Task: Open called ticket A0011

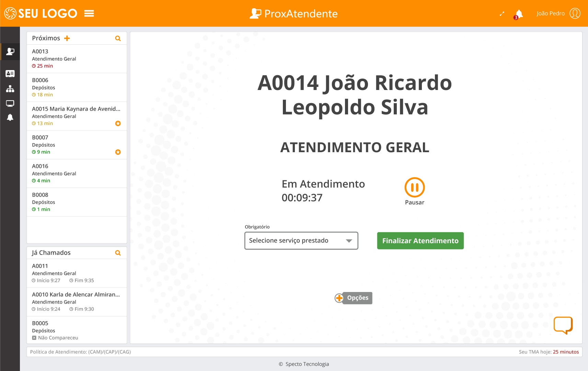Action: [77, 273]
